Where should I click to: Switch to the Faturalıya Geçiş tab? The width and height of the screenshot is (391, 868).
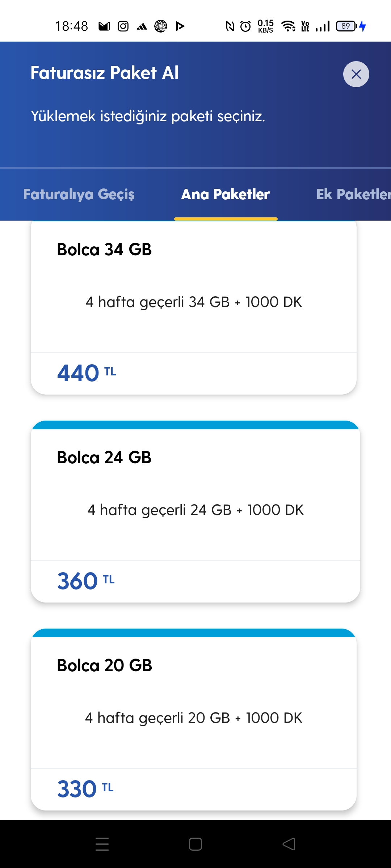pyautogui.click(x=79, y=194)
